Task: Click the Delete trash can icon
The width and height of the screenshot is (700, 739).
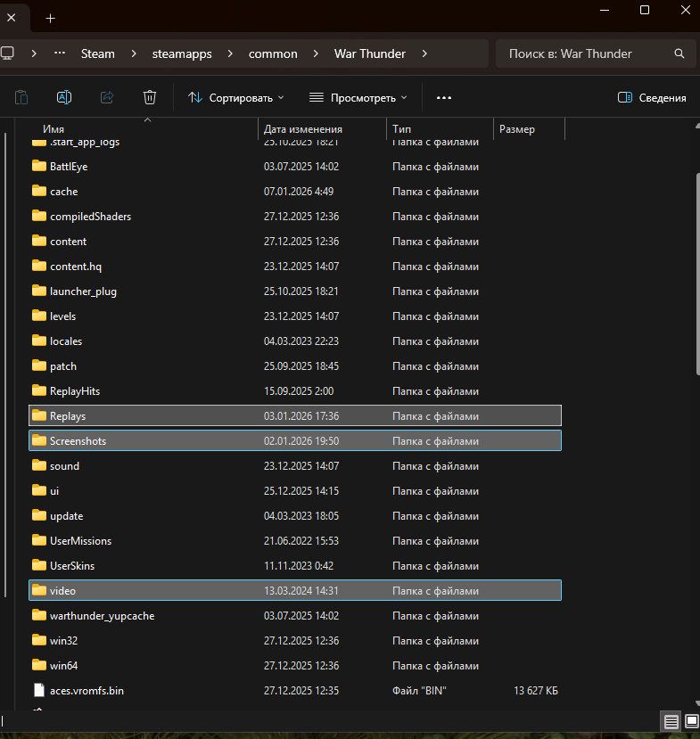Action: click(x=150, y=97)
